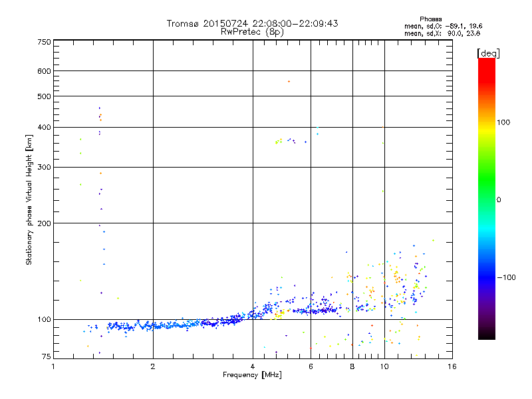Click the y-axis tick label '300'
Viewport: 532px width, 399px height.
pos(45,168)
